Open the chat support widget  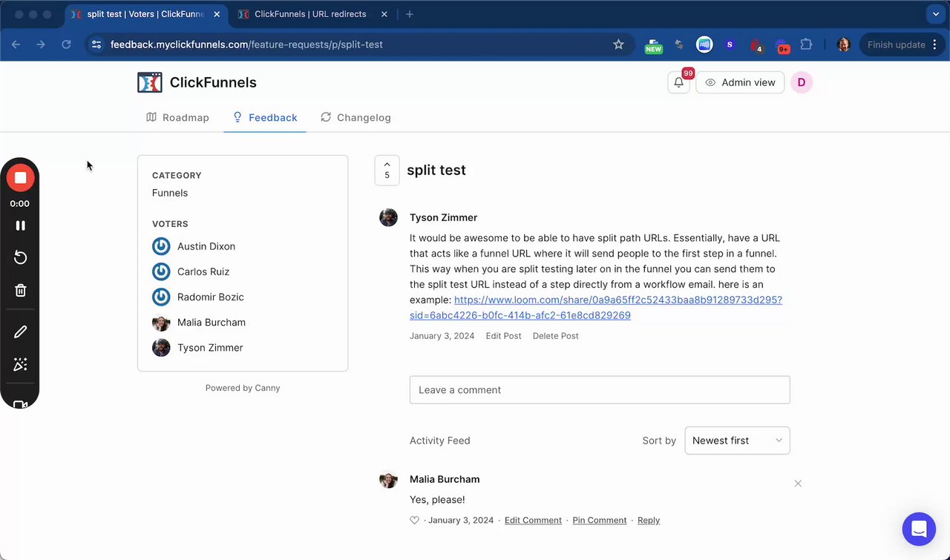tap(919, 529)
